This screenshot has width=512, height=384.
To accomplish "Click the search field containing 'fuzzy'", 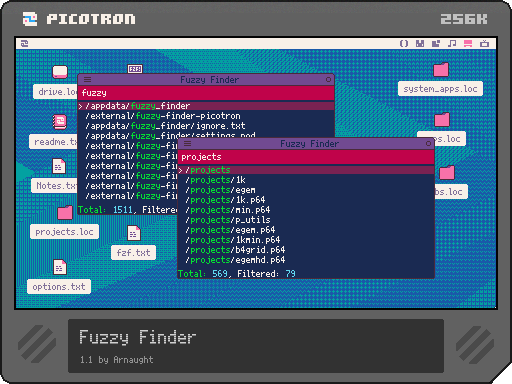I will point(206,93).
